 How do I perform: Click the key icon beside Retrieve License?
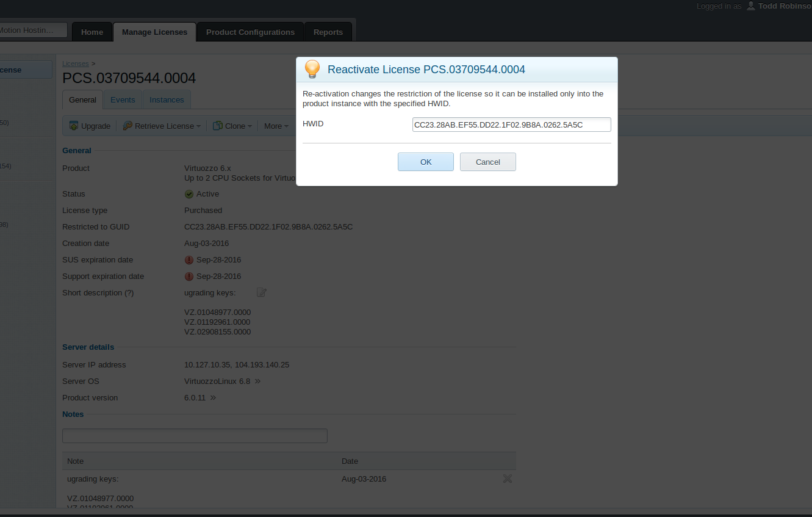tap(127, 126)
